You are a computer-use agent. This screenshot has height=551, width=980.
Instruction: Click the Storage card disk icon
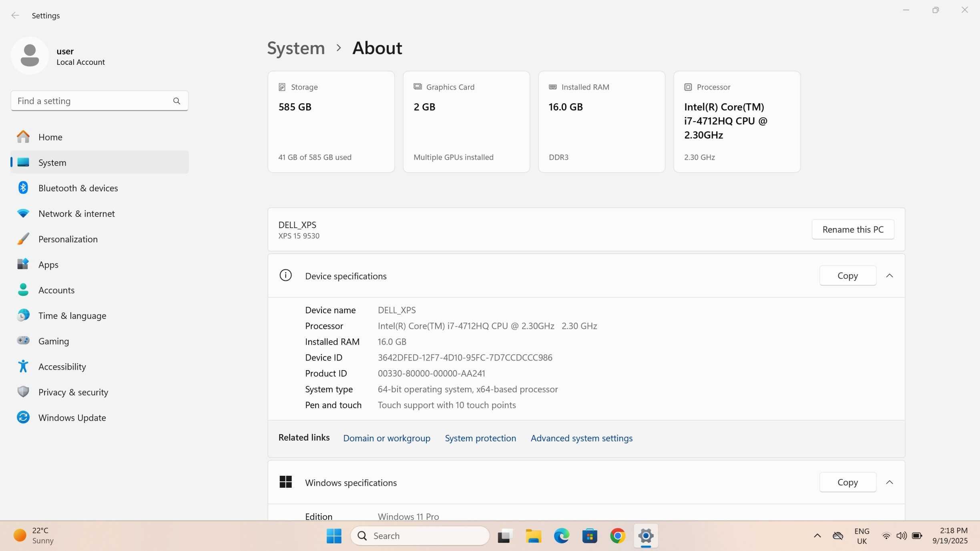[282, 87]
